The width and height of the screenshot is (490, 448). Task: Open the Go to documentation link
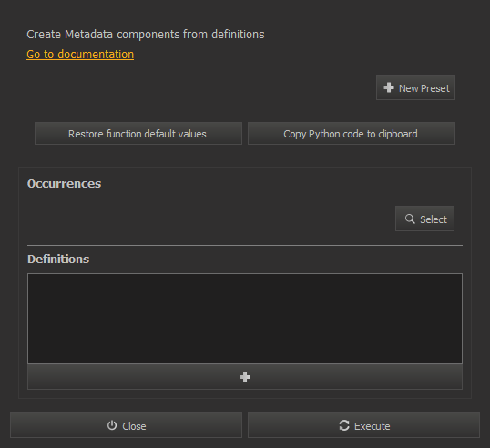tap(80, 55)
